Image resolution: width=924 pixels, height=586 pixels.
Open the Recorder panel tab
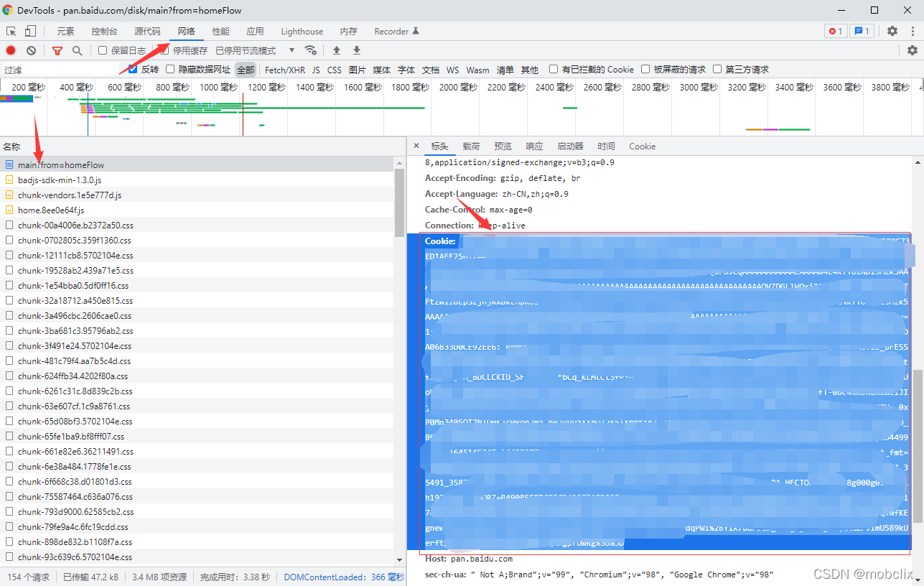coord(396,31)
